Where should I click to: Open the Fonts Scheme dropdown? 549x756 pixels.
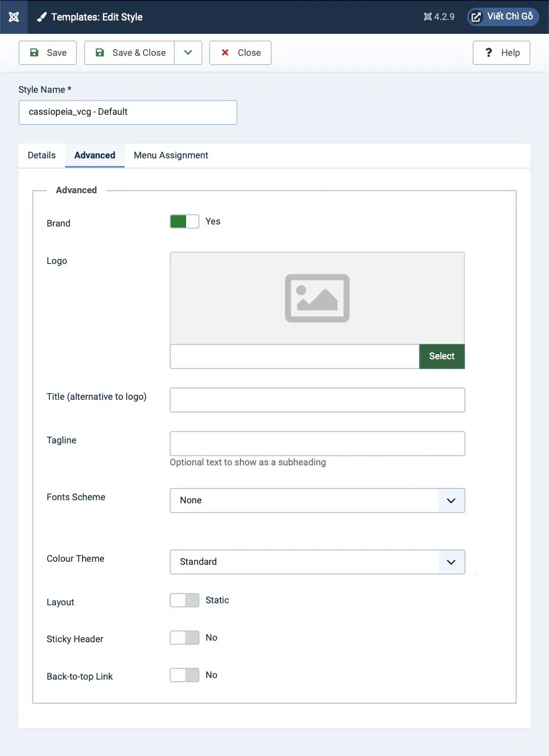317,500
